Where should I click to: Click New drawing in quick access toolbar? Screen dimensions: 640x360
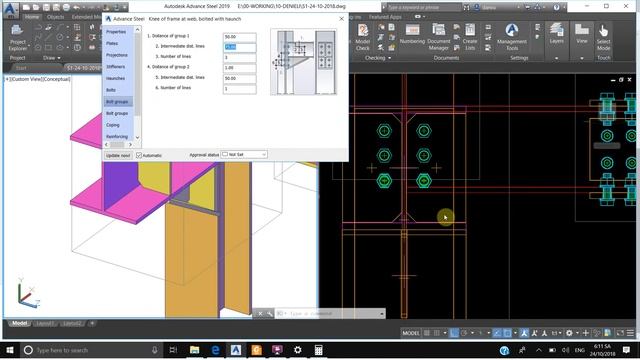(x=27, y=7)
